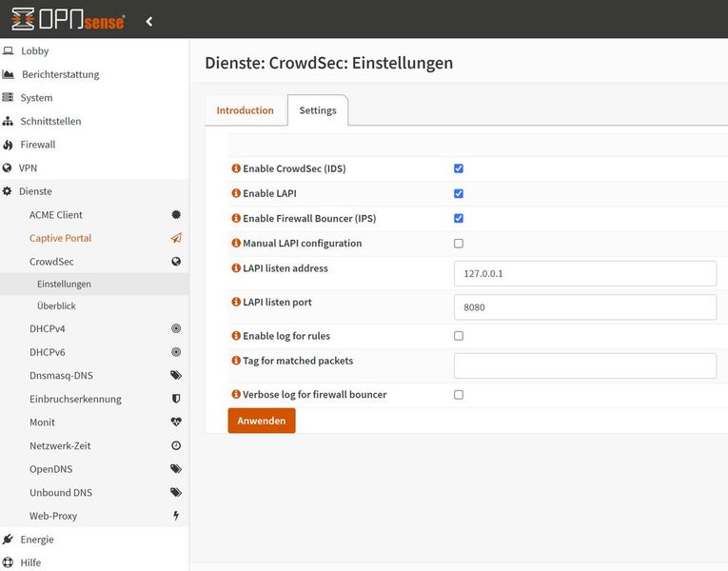728x571 pixels.
Task: Show help info for Enable CrowdSec (IDS)
Action: click(x=236, y=168)
